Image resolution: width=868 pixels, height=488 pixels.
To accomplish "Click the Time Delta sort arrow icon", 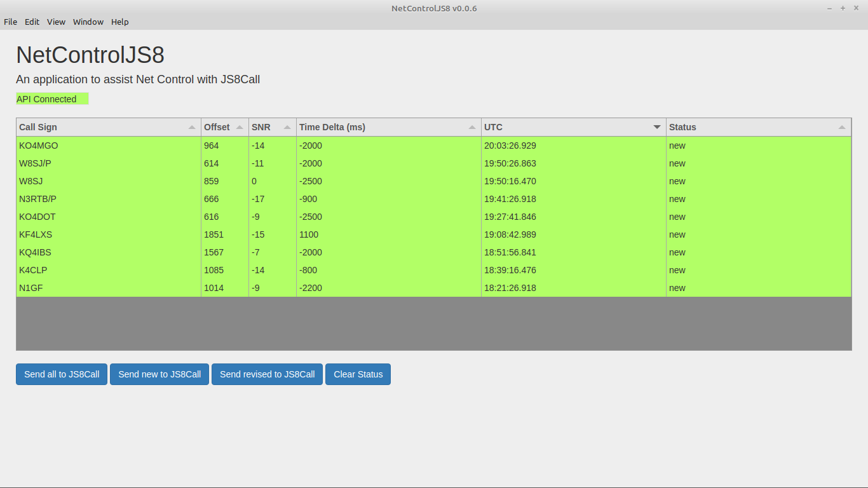I will tap(472, 127).
